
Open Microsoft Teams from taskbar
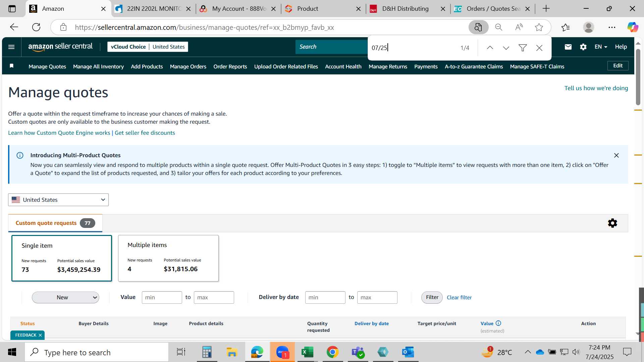358,352
